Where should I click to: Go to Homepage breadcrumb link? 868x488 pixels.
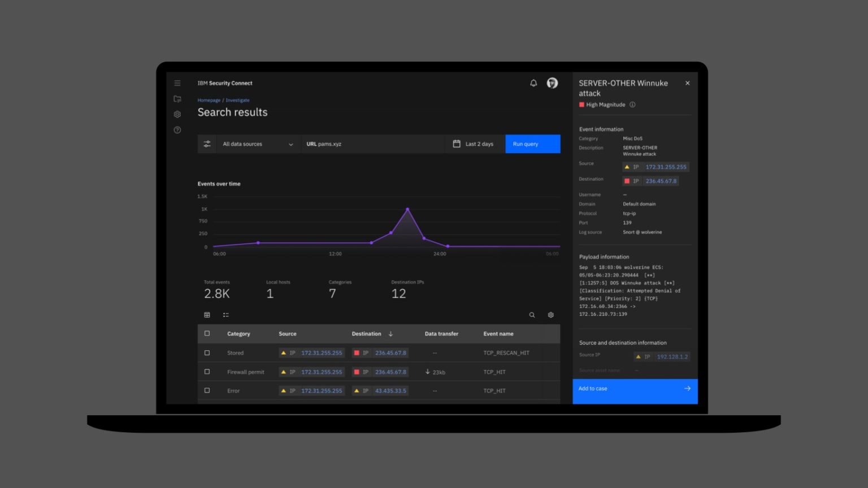point(209,100)
